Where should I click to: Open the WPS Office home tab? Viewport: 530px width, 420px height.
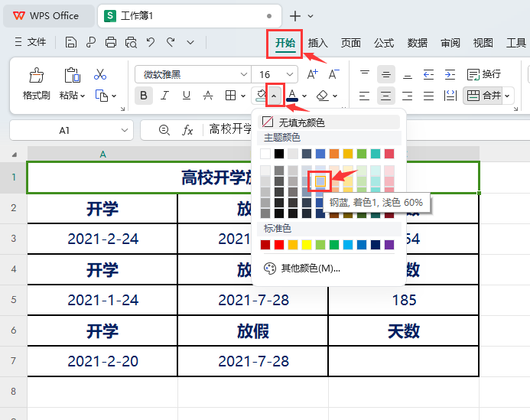pyautogui.click(x=48, y=16)
